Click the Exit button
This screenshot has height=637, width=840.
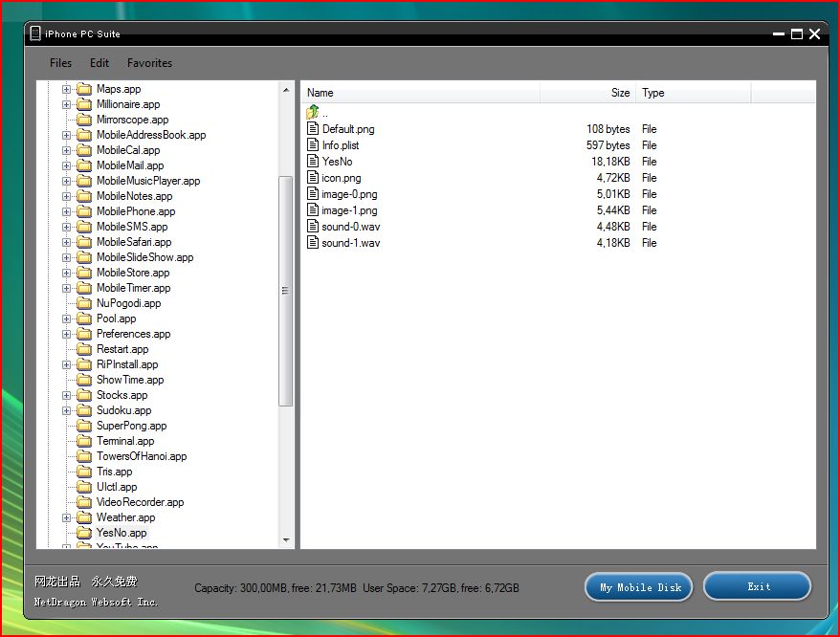point(758,586)
